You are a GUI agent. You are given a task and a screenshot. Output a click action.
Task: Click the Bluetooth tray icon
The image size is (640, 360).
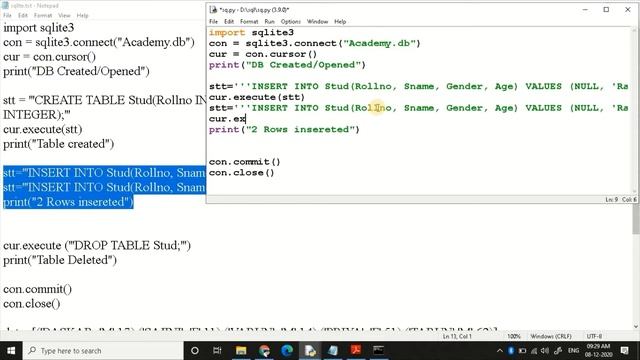pos(511,351)
